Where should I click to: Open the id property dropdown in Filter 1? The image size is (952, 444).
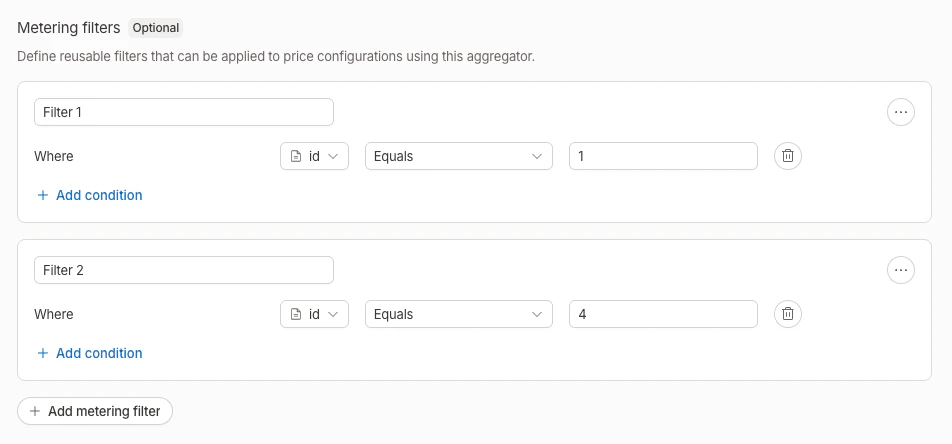(x=314, y=156)
